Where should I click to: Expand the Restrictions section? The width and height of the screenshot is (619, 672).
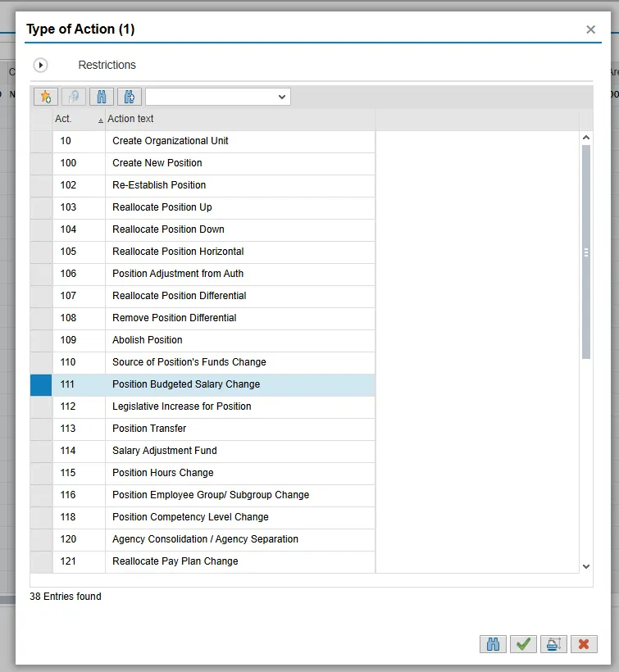click(41, 65)
